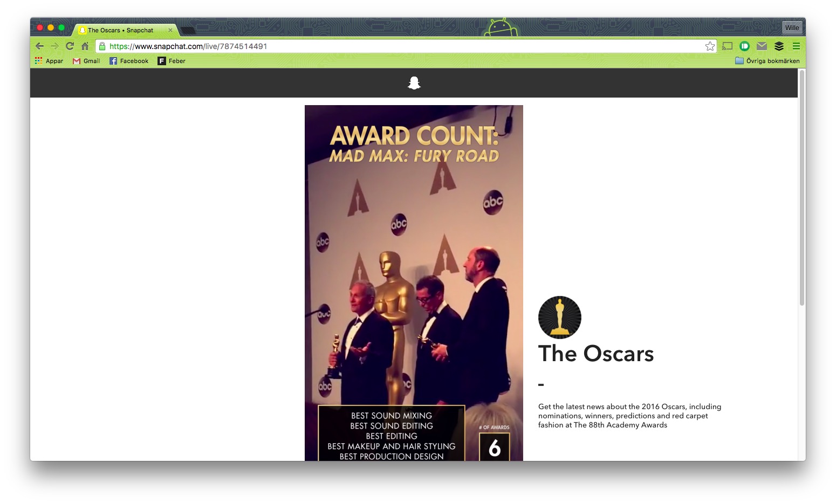The width and height of the screenshot is (836, 504).
Task: Click the 2016 Oscars description text
Action: [629, 416]
